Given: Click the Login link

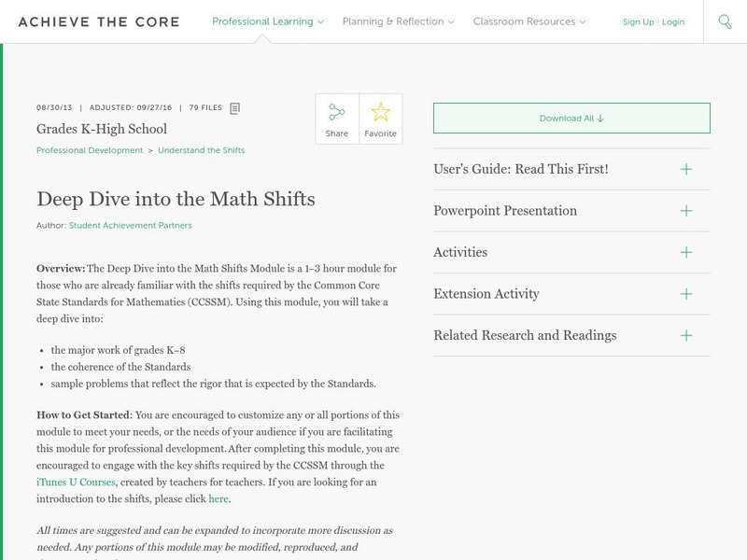Looking at the screenshot, I should [x=673, y=21].
